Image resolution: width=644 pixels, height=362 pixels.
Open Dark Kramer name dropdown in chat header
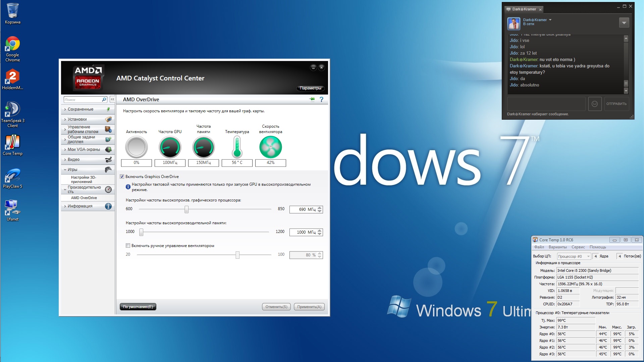pos(550,20)
